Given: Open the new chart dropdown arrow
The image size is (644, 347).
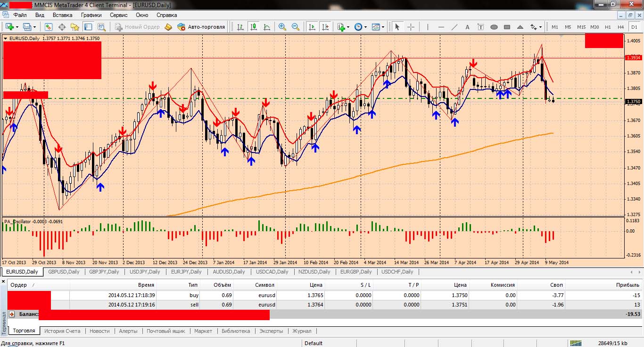Looking at the screenshot, I should click(x=17, y=27).
